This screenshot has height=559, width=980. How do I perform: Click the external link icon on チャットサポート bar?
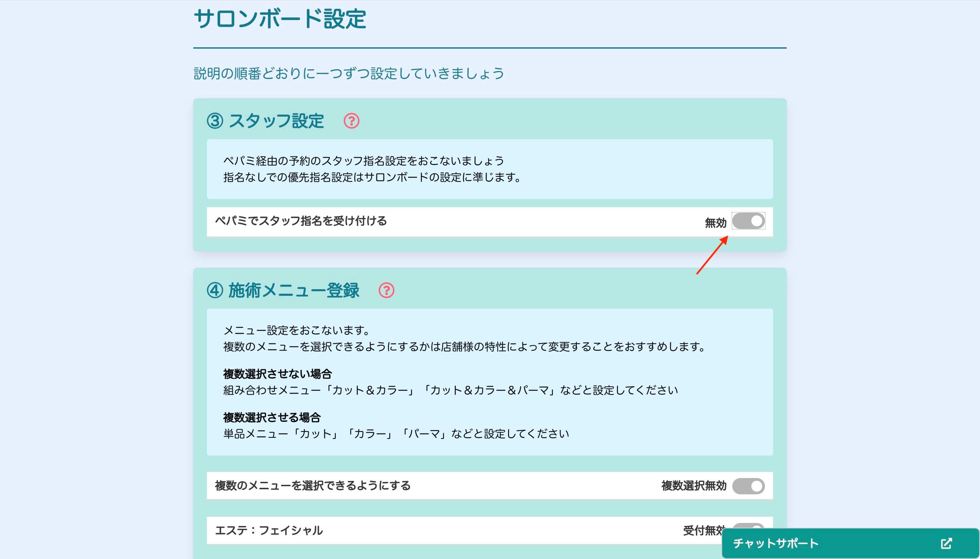(x=947, y=543)
